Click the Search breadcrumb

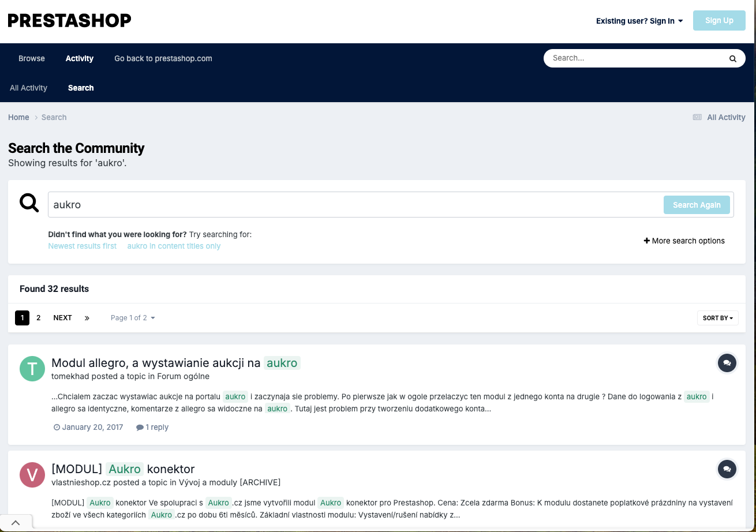point(54,117)
